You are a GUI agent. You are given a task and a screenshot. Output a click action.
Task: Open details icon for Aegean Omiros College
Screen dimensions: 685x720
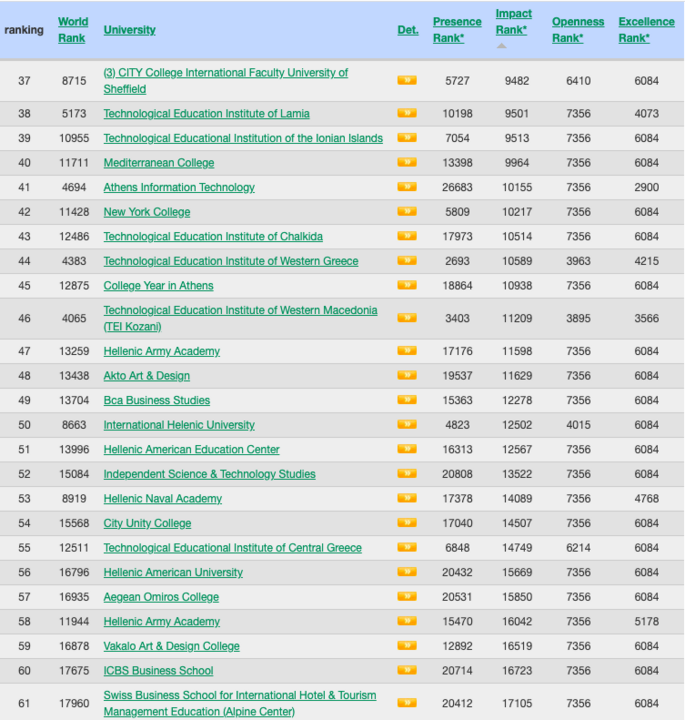click(407, 596)
